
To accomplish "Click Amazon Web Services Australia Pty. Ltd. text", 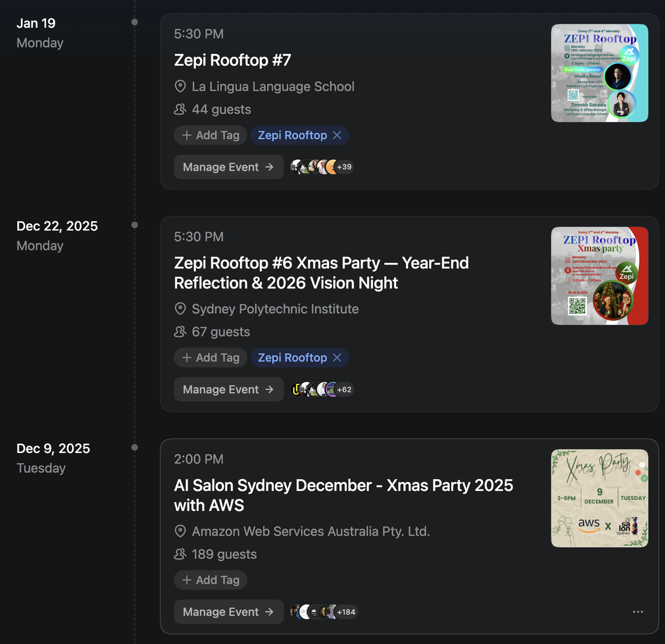I will [x=311, y=531].
